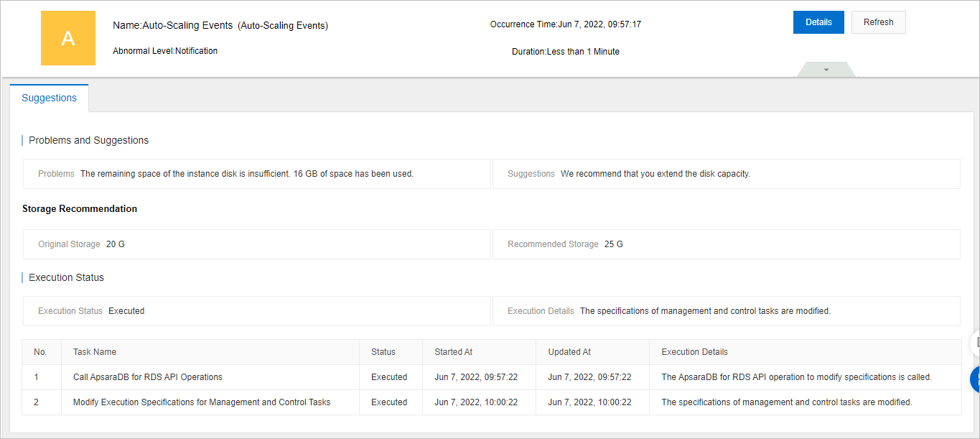Screen dimensions: 980x439
Task: Click the Recommended Storage value "25 G"
Action: click(614, 244)
